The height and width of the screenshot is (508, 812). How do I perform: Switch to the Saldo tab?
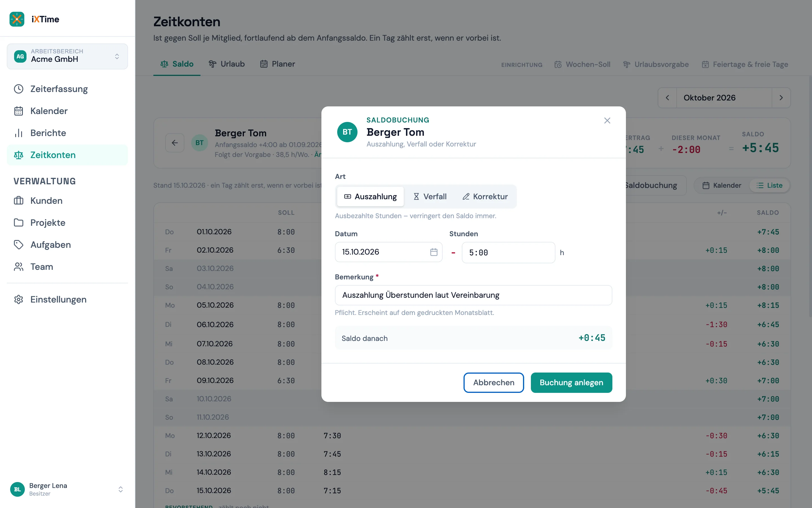click(177, 64)
